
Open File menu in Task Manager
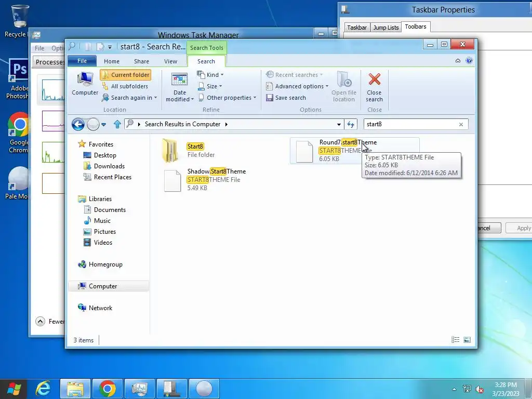click(x=39, y=48)
